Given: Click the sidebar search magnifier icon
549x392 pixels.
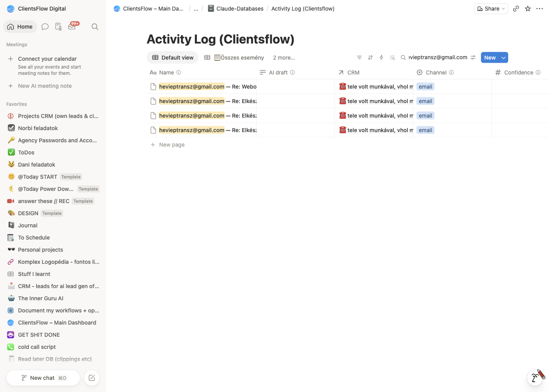Looking at the screenshot, I should [x=95, y=27].
